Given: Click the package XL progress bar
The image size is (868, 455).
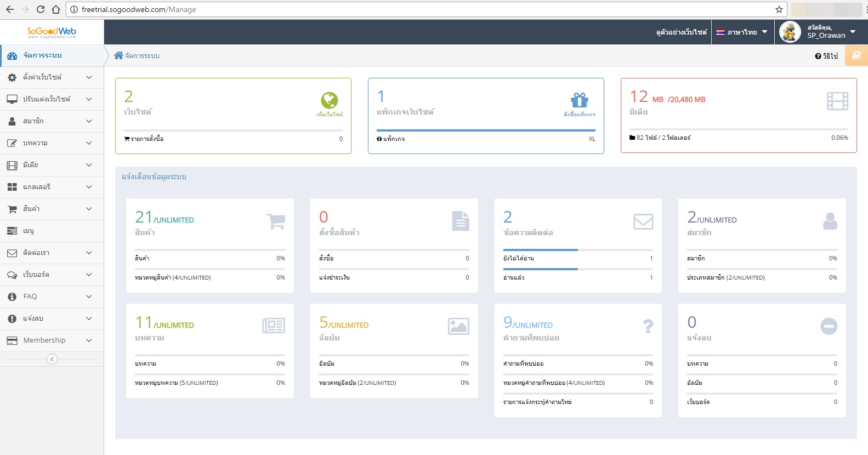Looking at the screenshot, I should (x=486, y=130).
